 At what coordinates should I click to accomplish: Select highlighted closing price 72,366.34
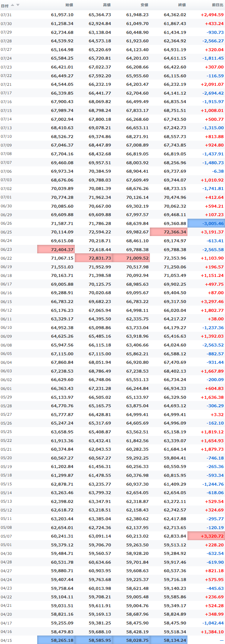(169, 232)
